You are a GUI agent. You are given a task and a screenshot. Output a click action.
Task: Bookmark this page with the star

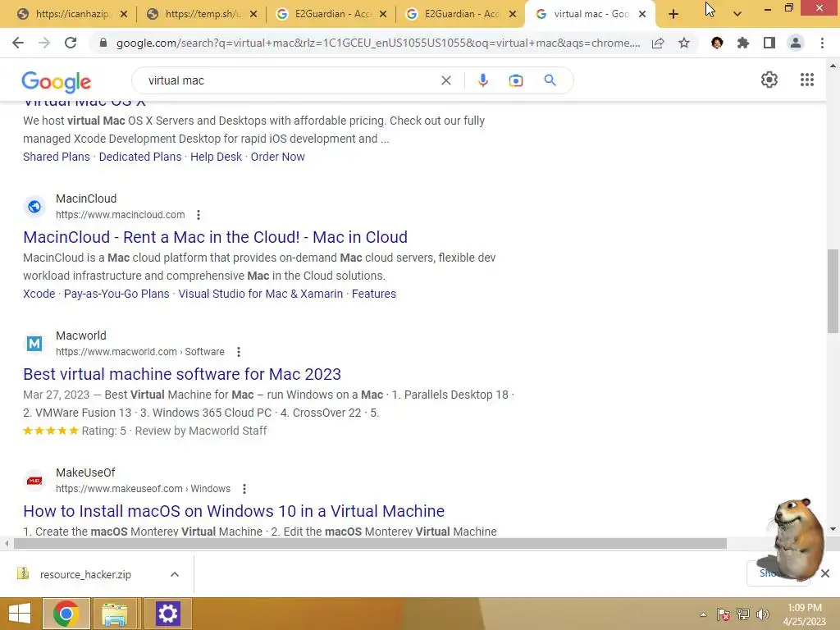684,43
